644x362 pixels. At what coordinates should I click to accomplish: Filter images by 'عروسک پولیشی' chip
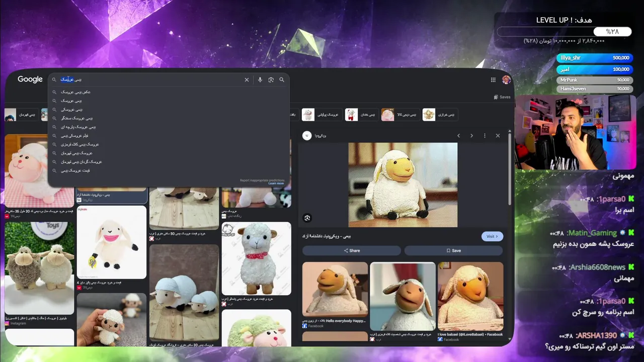point(321,115)
